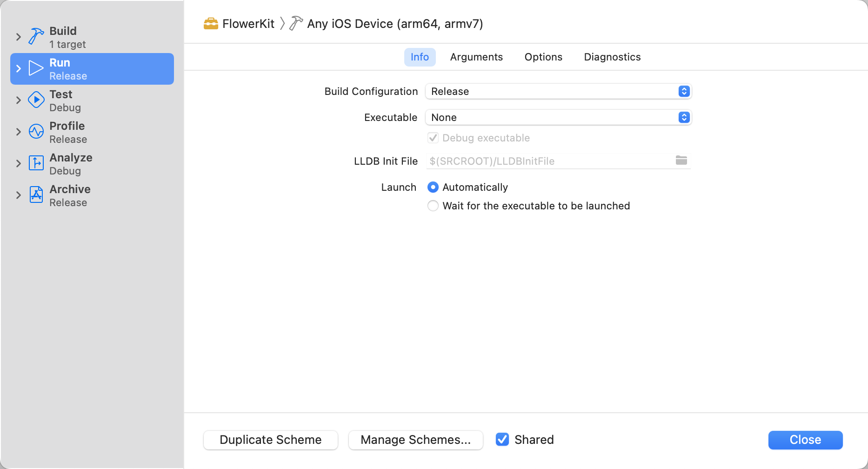This screenshot has width=868, height=469.
Task: Toggle the Shared checkbox
Action: pos(502,439)
